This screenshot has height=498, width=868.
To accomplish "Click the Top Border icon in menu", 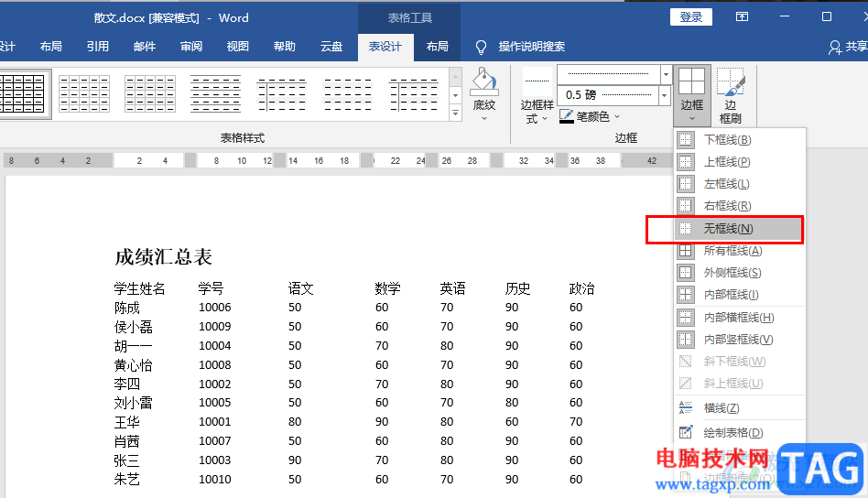I will point(685,161).
